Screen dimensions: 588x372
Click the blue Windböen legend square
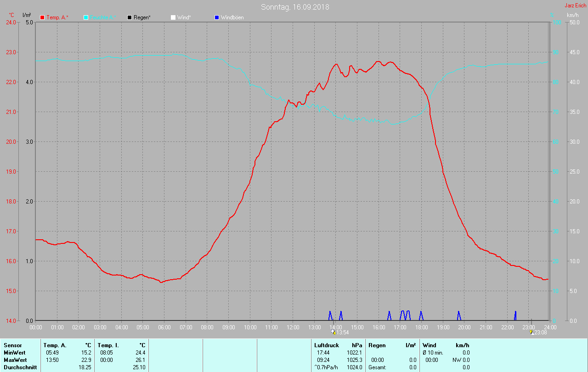click(217, 17)
